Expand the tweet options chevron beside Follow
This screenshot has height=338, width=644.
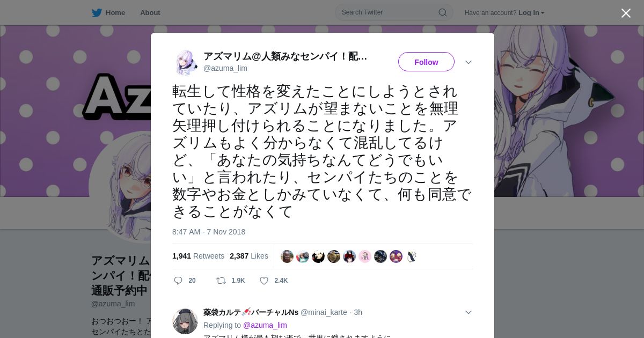coord(468,62)
